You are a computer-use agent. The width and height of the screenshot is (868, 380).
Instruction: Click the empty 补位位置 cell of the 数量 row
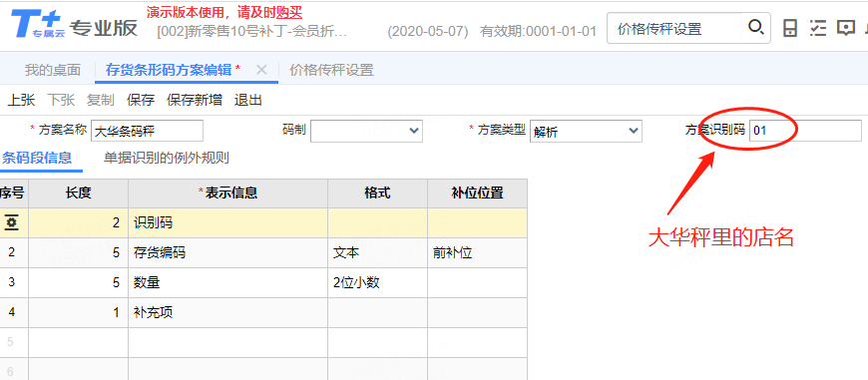coord(477,282)
